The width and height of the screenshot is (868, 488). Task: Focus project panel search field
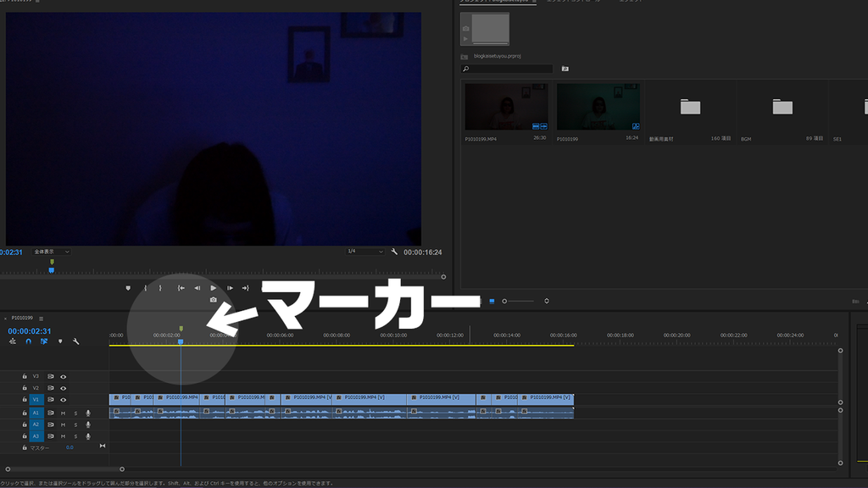click(507, 69)
